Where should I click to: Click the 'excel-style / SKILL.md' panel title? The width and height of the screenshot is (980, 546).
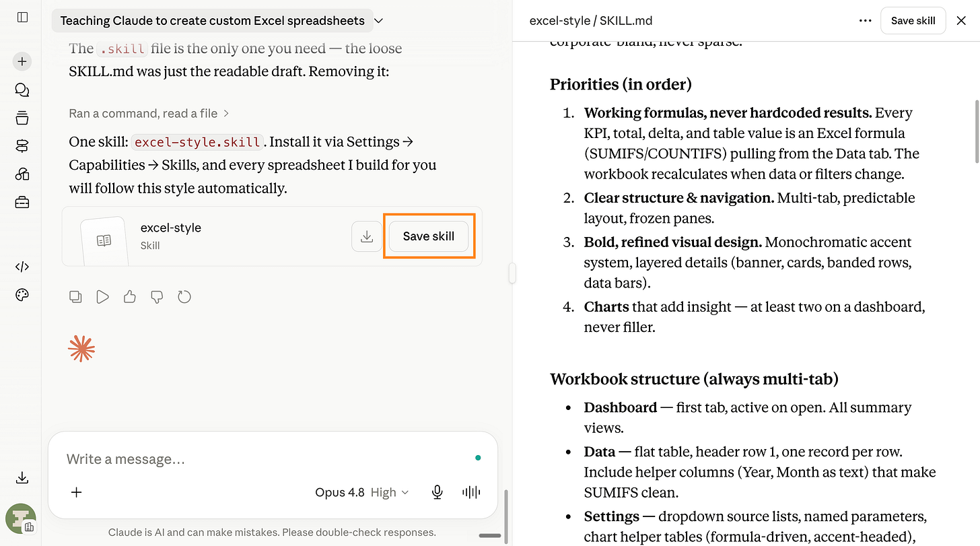591,21
